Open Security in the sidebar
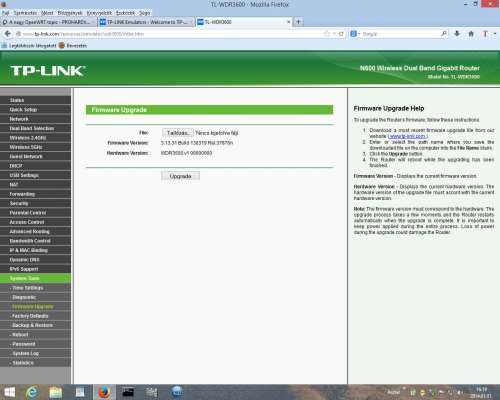500x400 pixels. [x=35, y=203]
